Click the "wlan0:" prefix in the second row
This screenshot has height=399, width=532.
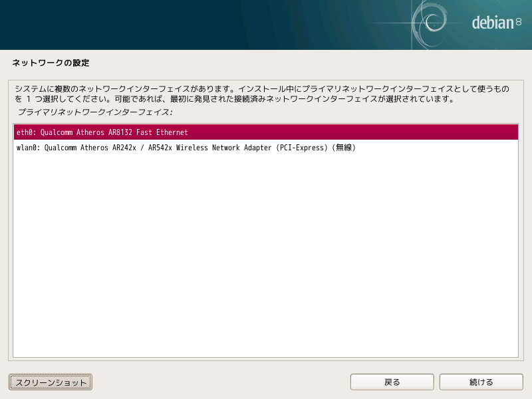coord(28,148)
